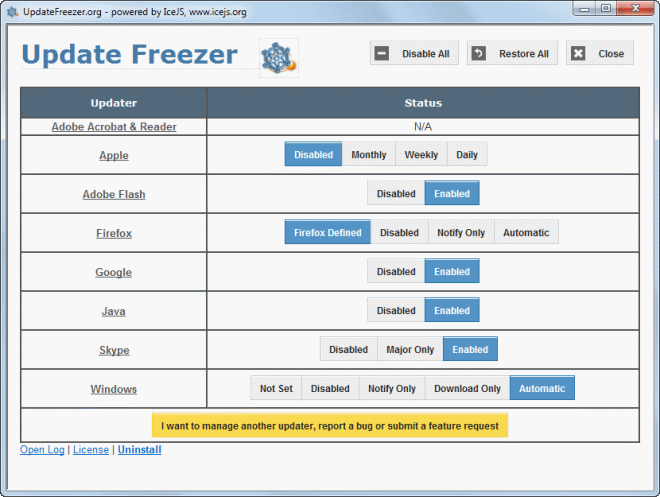
Task: Open the Firefox updater link
Action: point(114,233)
